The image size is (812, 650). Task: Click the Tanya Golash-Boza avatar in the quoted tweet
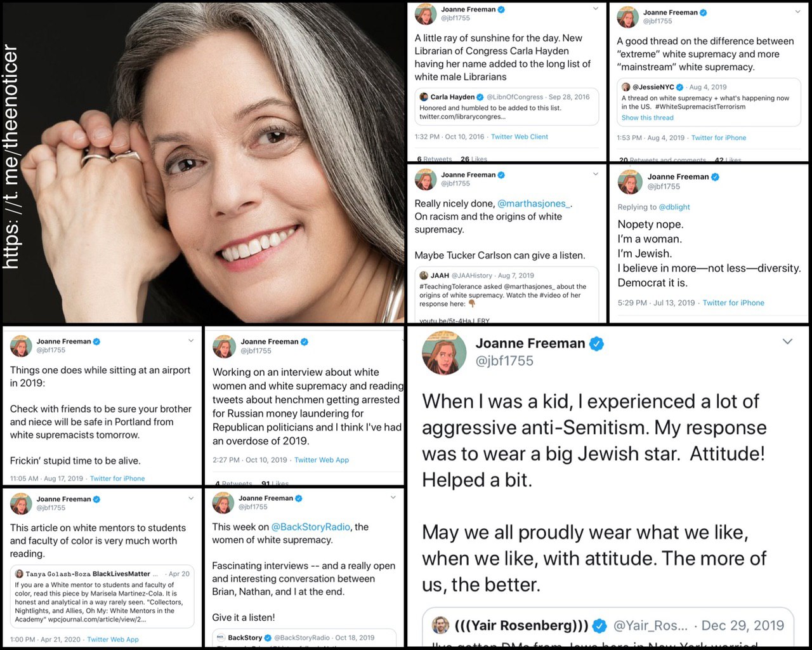click(19, 574)
